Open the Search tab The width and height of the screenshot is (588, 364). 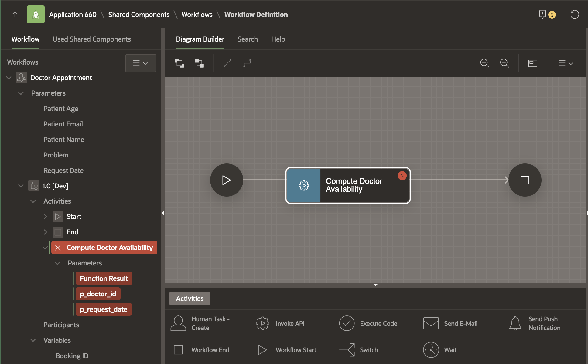[x=248, y=39]
